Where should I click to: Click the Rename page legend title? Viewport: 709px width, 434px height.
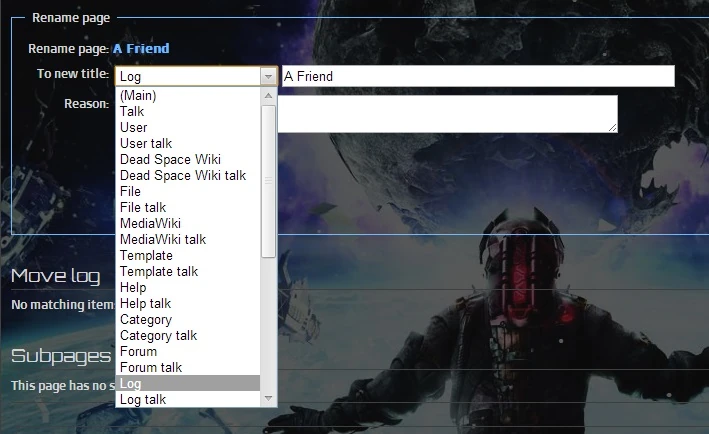pyautogui.click(x=71, y=18)
